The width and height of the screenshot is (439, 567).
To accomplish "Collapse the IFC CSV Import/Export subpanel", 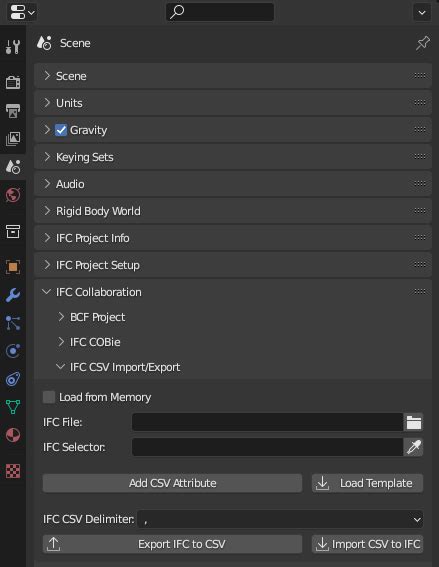I will point(61,367).
